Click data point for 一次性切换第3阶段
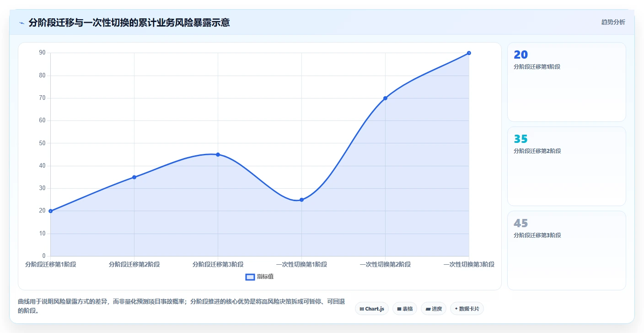The image size is (644, 333). pyautogui.click(x=469, y=53)
